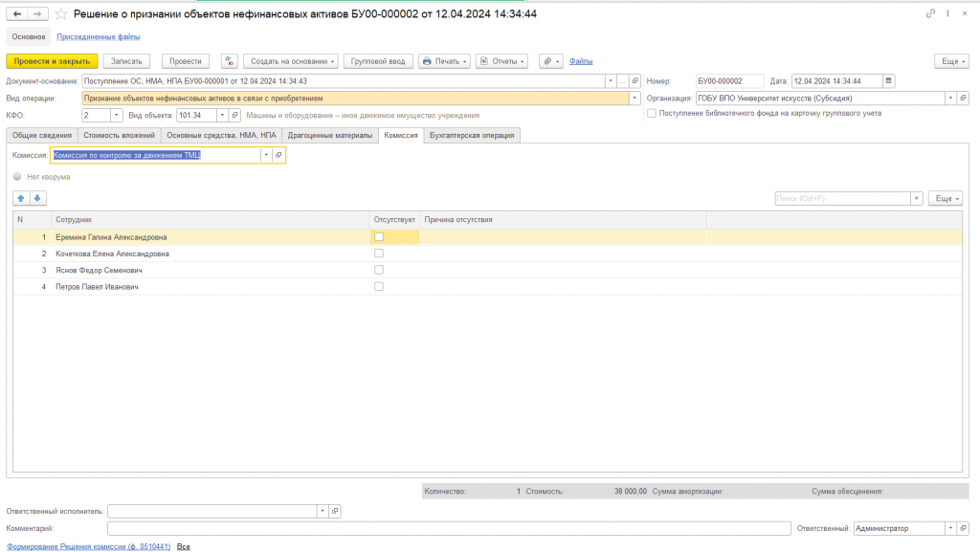Open the Драгоценные материалы tab

tap(330, 136)
